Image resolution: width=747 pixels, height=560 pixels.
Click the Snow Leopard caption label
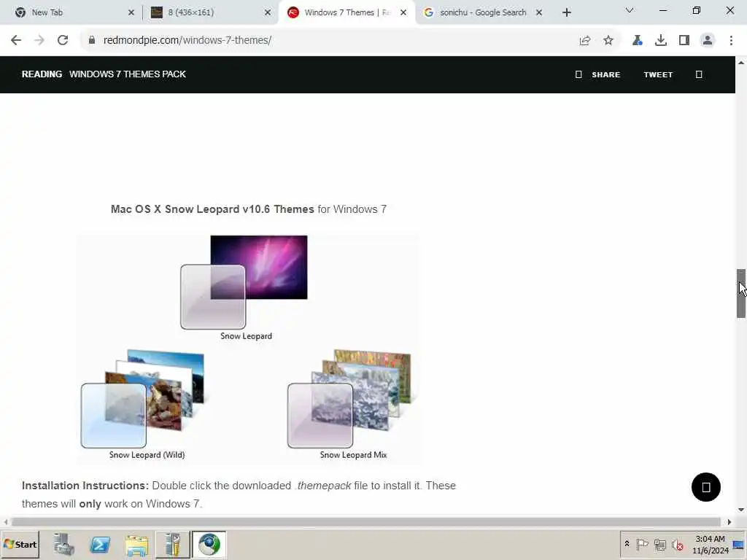pyautogui.click(x=247, y=335)
